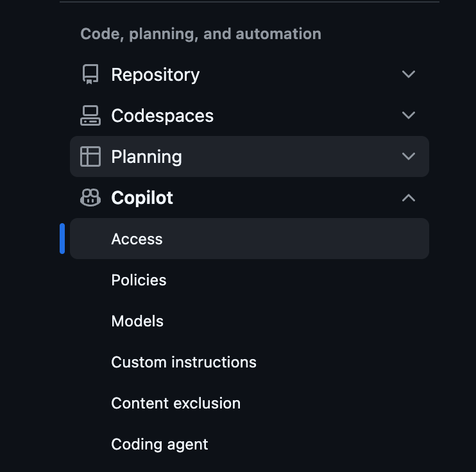This screenshot has width=476, height=472.
Task: Select Custom instructions
Action: (x=183, y=362)
